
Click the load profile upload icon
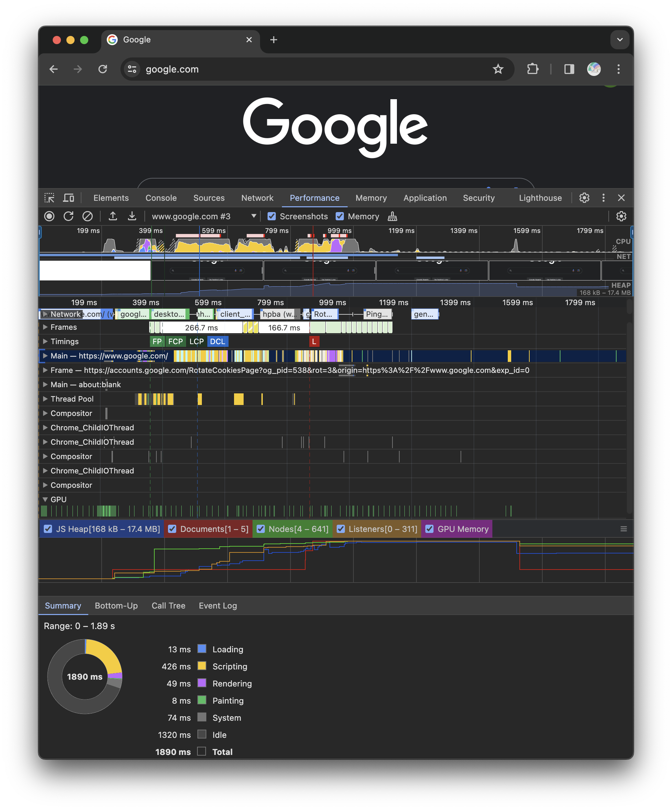pos(113,217)
